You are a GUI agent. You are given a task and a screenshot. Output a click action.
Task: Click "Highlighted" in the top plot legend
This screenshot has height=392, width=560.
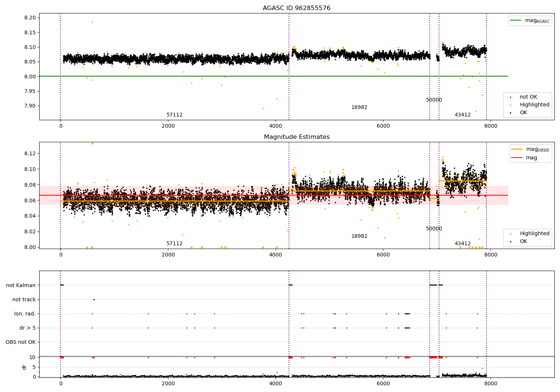(535, 105)
